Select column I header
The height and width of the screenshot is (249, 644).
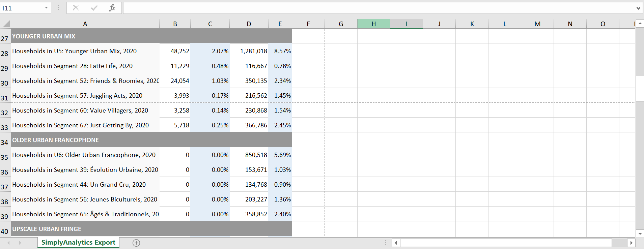407,24
